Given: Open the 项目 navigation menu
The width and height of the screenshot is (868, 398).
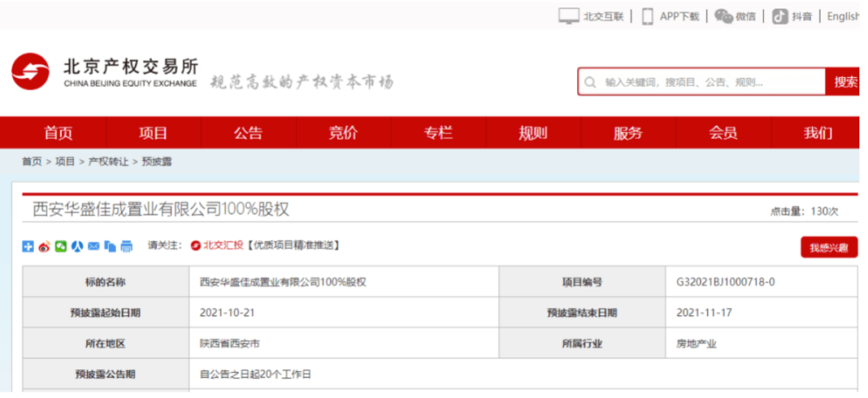Looking at the screenshot, I should pos(153,133).
